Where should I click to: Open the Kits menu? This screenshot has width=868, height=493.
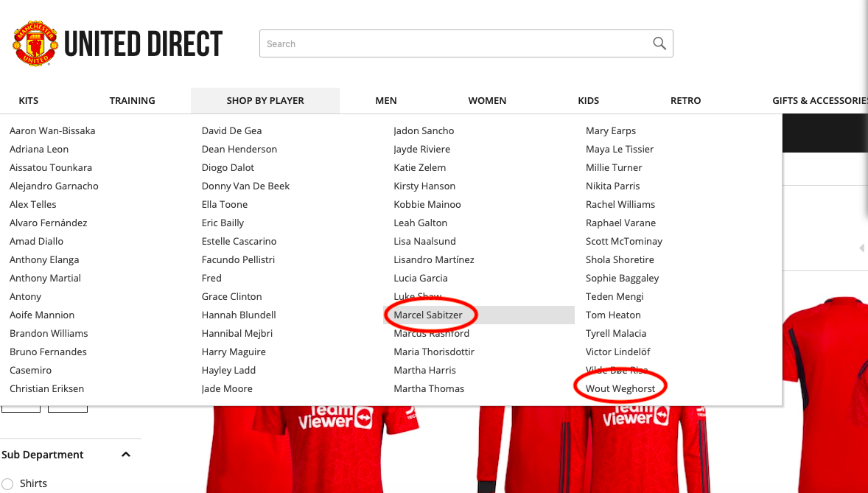coord(29,100)
